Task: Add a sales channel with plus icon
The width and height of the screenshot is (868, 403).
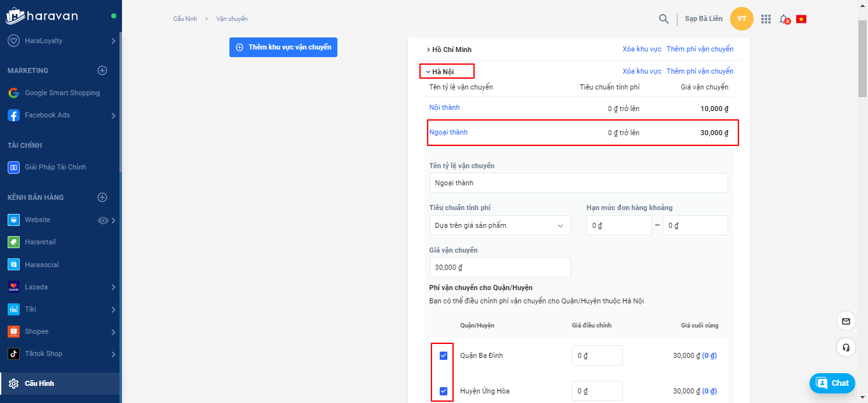Action: pyautogui.click(x=102, y=197)
